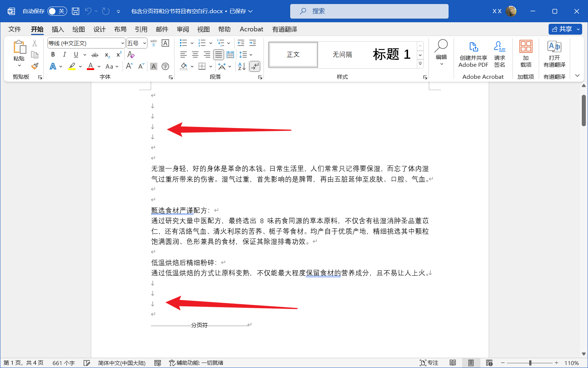Open the line spacing dropdown
This screenshot has width=588, height=368.
click(x=251, y=55)
